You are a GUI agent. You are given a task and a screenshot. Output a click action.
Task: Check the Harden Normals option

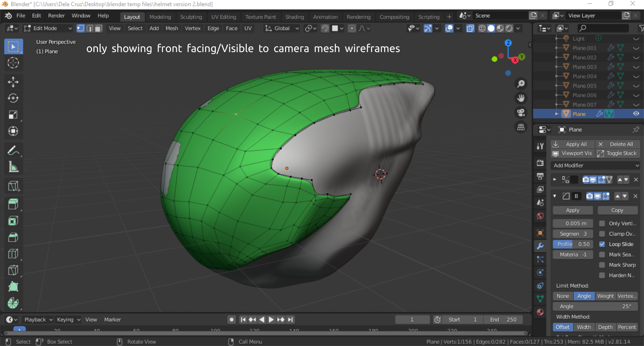click(602, 275)
